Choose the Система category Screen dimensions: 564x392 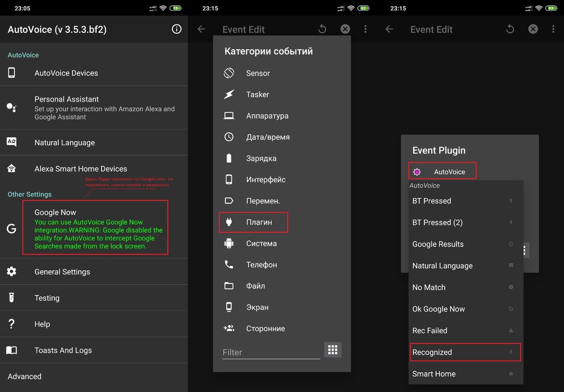click(282, 243)
